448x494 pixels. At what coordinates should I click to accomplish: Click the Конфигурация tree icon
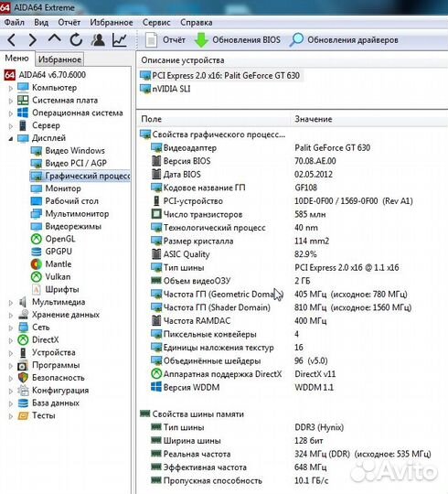click(x=23, y=391)
